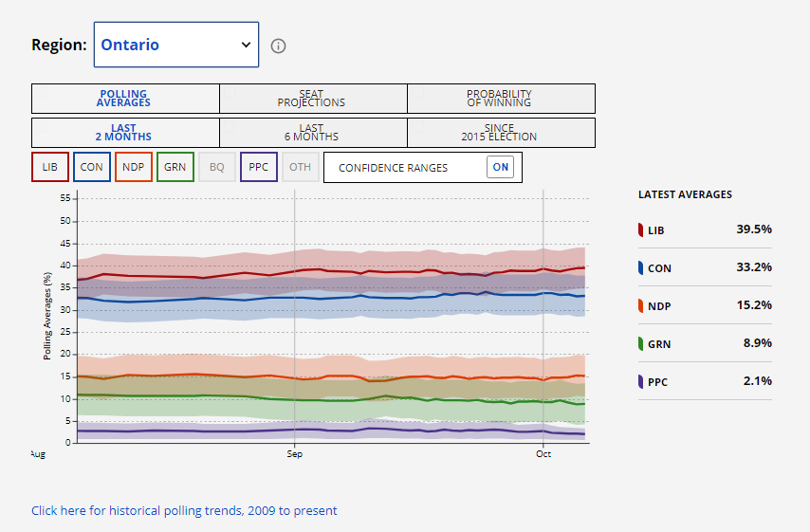This screenshot has width=810, height=532.
Task: Toggle the GRN party line
Action: pyautogui.click(x=175, y=167)
